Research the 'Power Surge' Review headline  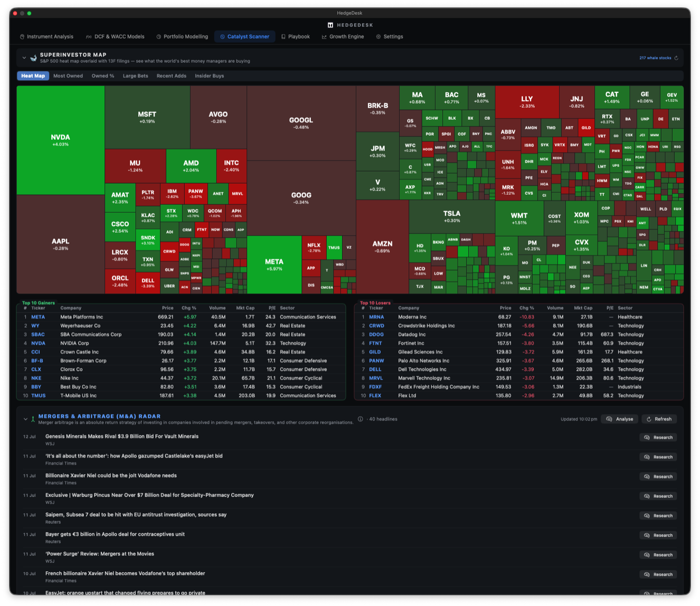(658, 555)
